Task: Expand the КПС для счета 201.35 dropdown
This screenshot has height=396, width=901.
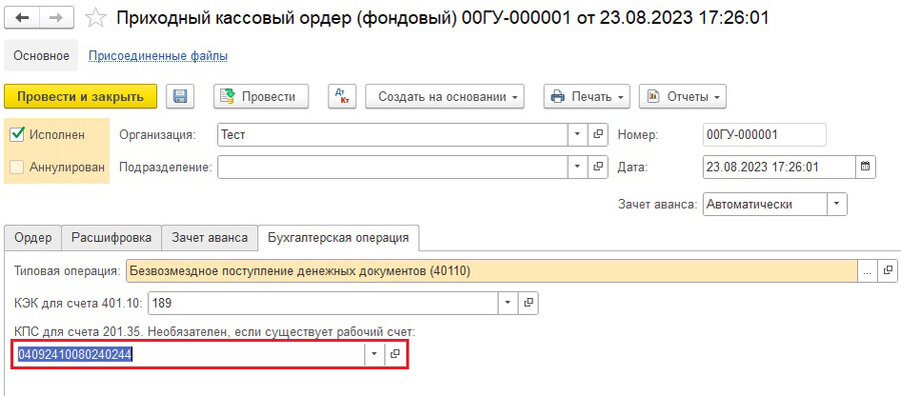Action: pos(374,354)
